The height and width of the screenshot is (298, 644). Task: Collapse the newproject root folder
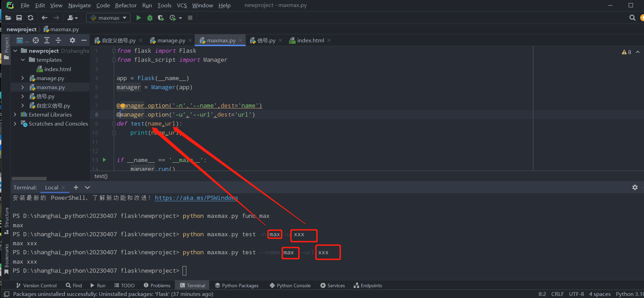tap(15, 51)
